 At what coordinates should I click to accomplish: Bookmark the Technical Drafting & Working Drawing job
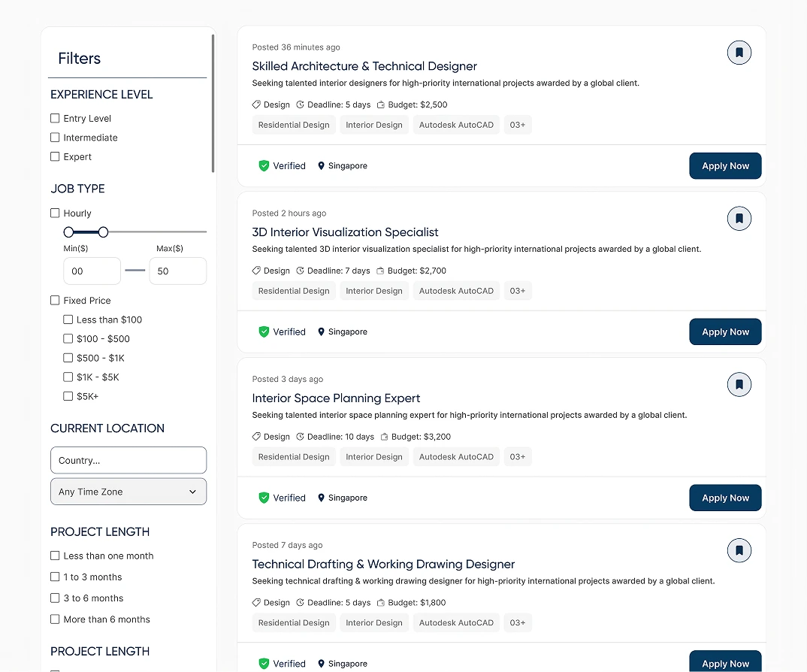(739, 551)
